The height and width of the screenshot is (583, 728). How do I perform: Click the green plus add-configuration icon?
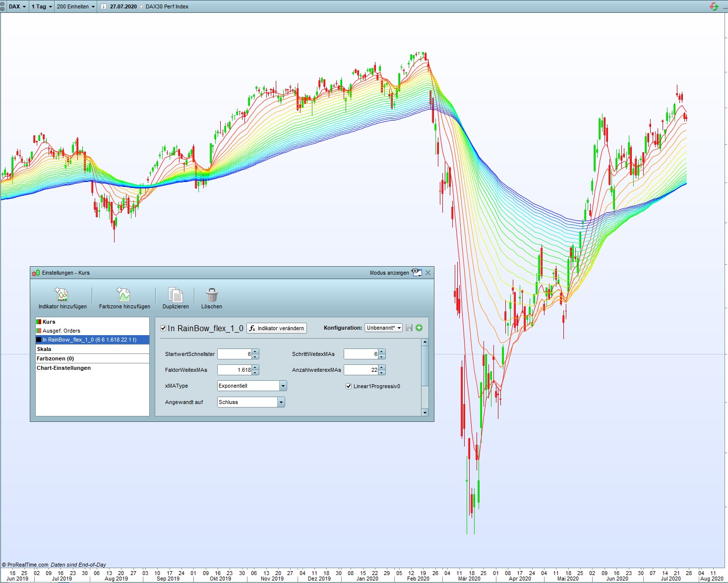pos(419,328)
